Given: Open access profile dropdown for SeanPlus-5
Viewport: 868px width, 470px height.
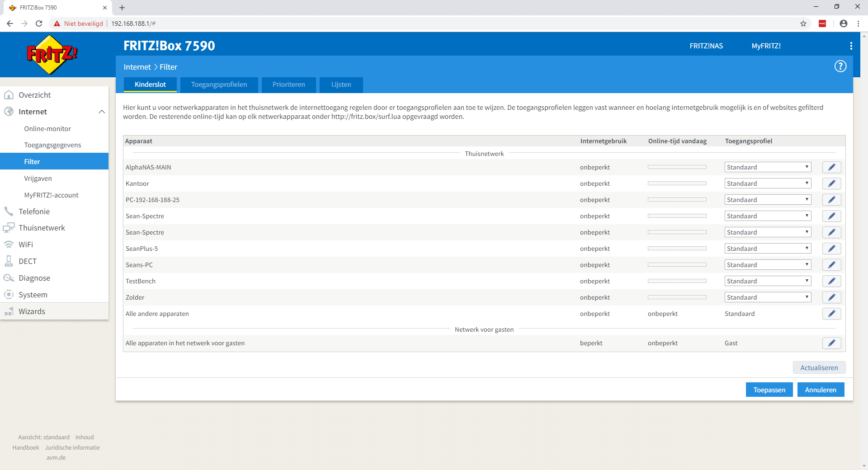Looking at the screenshot, I should pyautogui.click(x=768, y=249).
